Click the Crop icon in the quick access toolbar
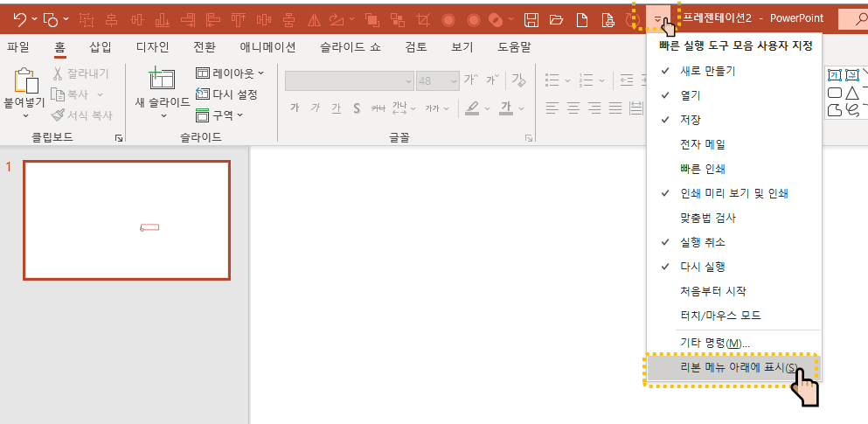Viewport: 868px width, 424px height. [423, 20]
